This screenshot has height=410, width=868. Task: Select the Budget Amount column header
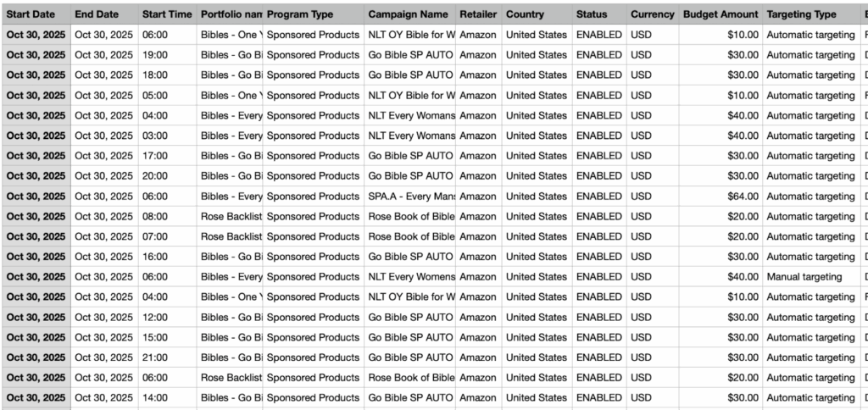click(721, 14)
